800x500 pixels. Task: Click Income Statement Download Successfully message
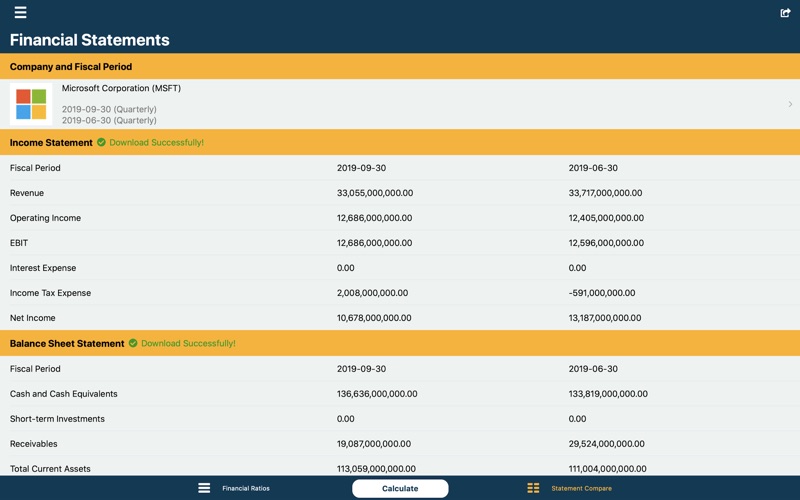157,142
